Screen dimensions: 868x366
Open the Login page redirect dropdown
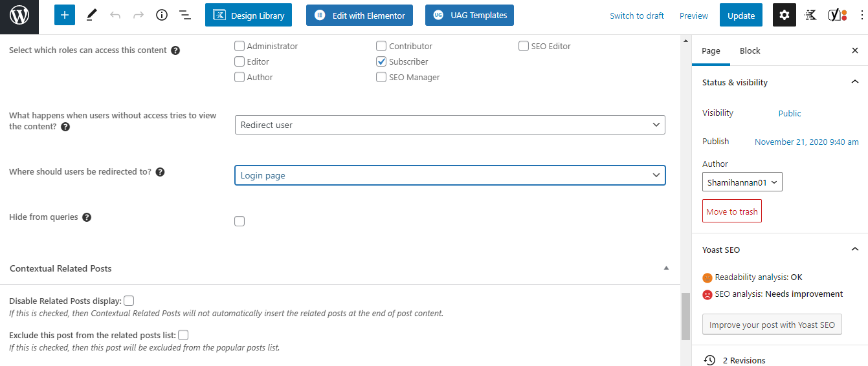coord(450,175)
